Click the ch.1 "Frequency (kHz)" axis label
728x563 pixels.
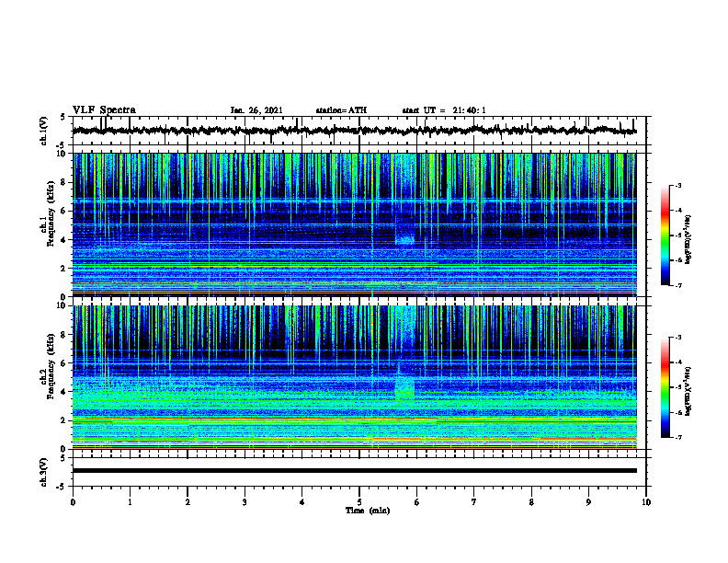[51, 213]
